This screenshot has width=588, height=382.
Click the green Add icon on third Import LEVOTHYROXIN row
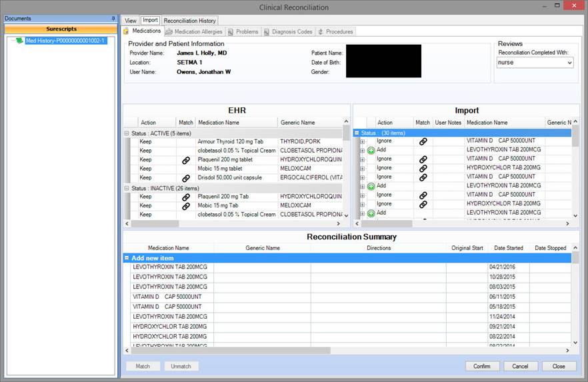(x=371, y=213)
